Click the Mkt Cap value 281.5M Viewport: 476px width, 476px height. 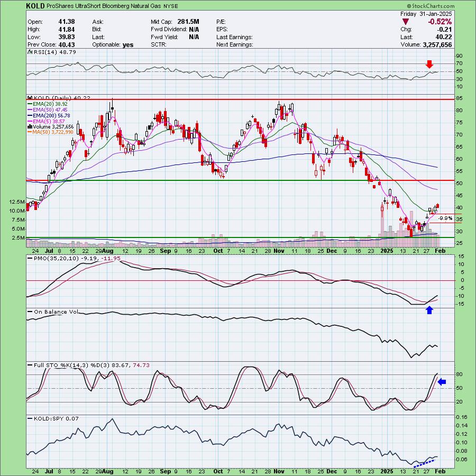pos(188,22)
